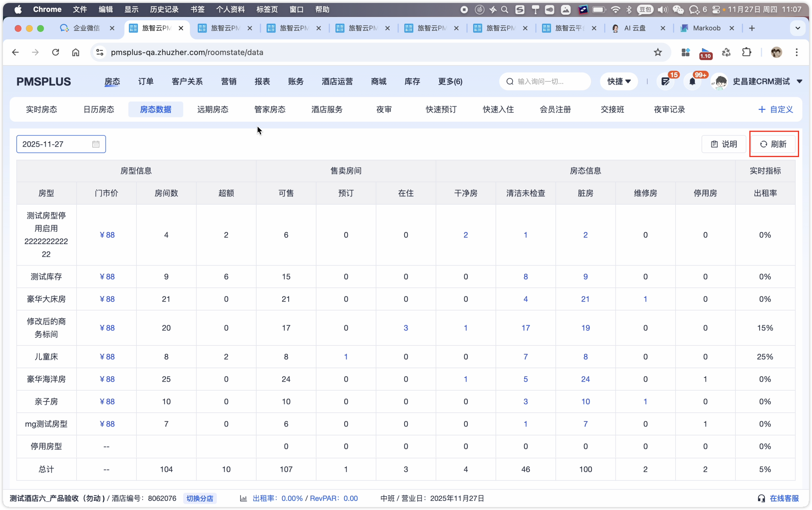Click the 刷新 refresh button

pyautogui.click(x=773, y=144)
